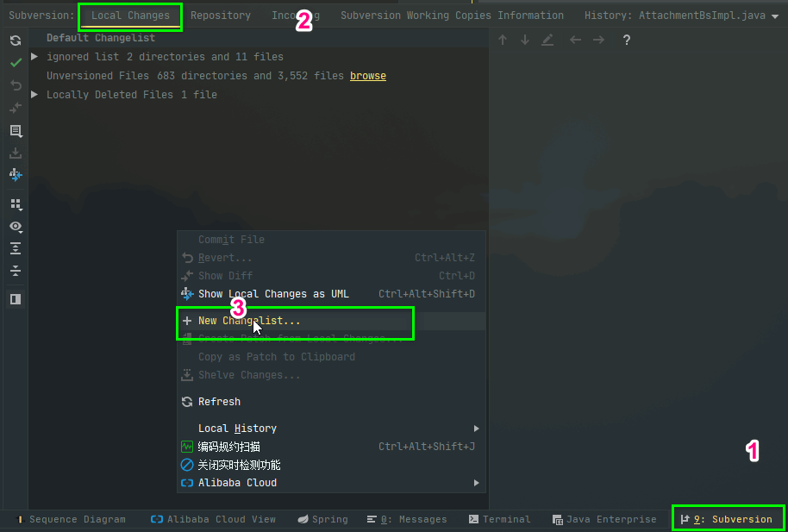Choose Shelve Changes... menu item
The height and width of the screenshot is (532, 788).
click(331, 375)
